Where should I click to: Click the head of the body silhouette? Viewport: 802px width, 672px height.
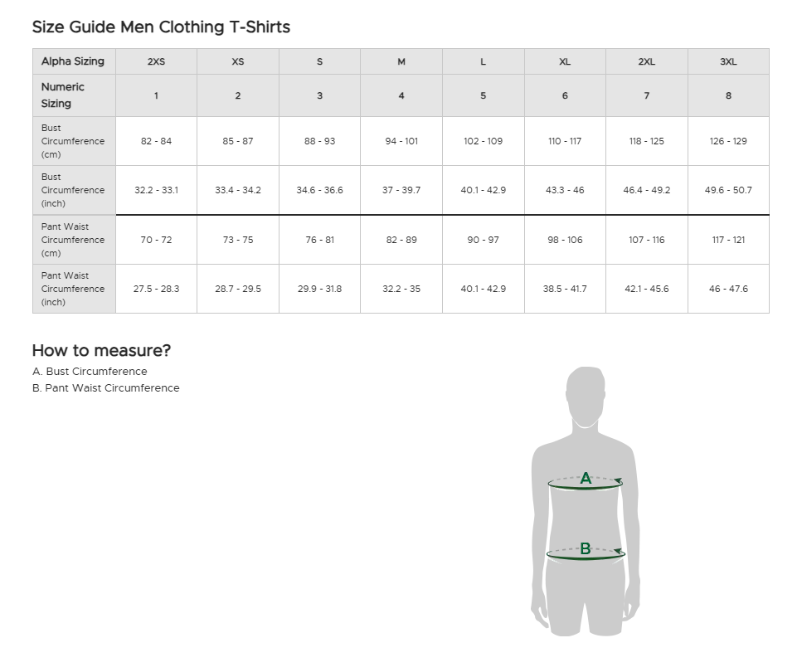[586, 397]
